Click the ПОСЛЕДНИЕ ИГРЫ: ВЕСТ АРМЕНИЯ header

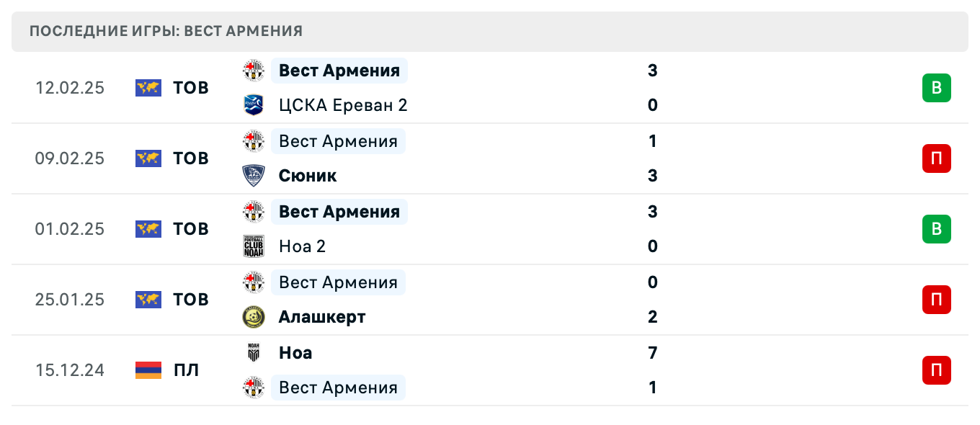[166, 31]
